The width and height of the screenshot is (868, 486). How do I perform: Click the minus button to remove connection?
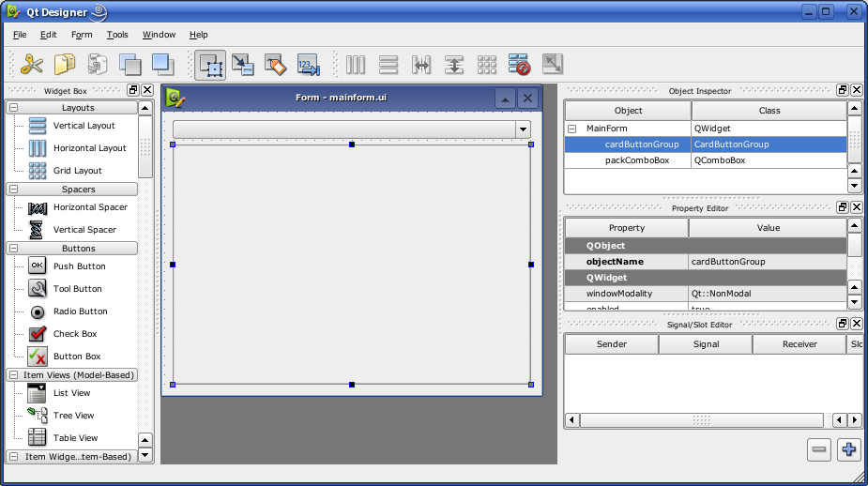pyautogui.click(x=818, y=449)
